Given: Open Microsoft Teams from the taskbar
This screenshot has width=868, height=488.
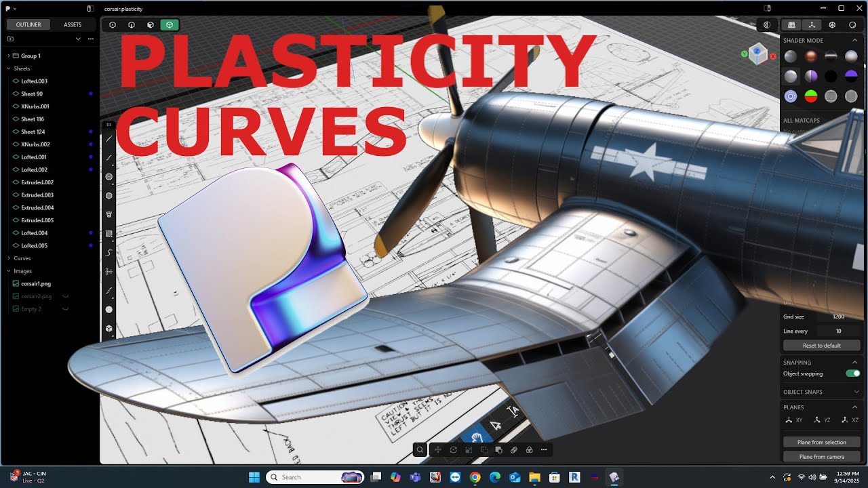Looking at the screenshot, I should point(415,477).
